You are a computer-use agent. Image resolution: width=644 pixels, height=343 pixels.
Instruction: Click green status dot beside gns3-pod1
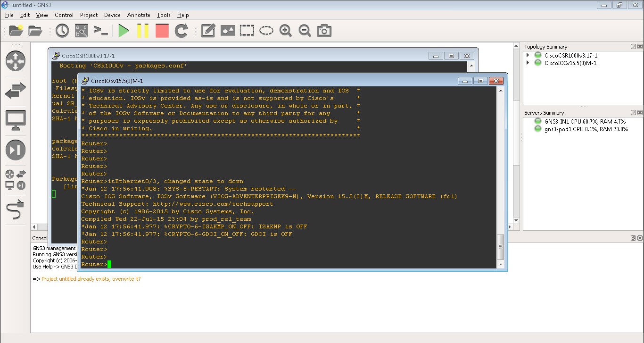537,129
